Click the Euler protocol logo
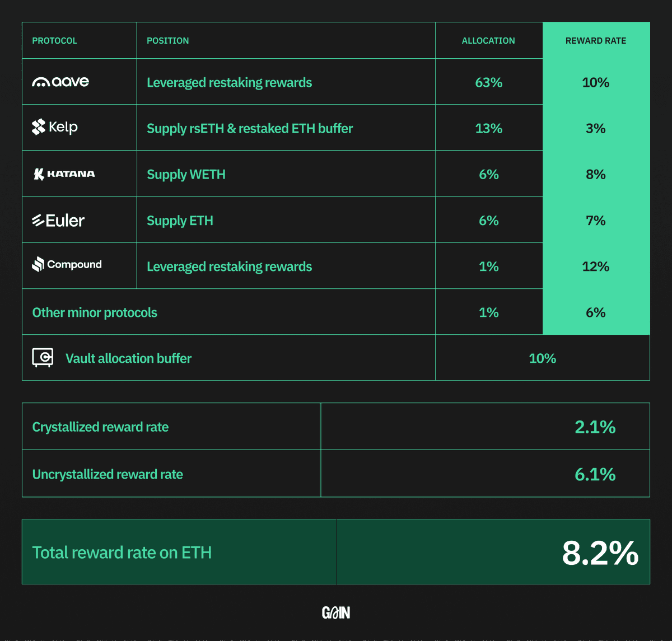The width and height of the screenshot is (672, 641). 58,221
